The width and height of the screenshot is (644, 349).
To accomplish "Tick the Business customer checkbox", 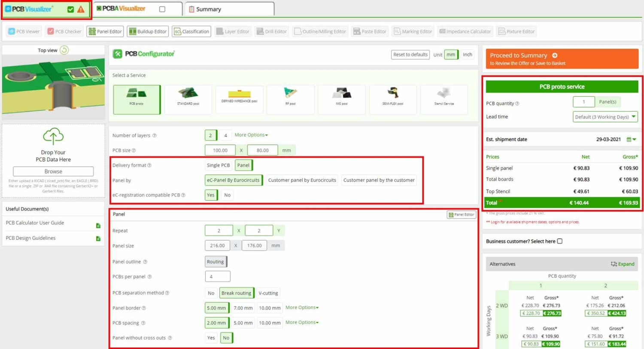I will coord(559,241).
